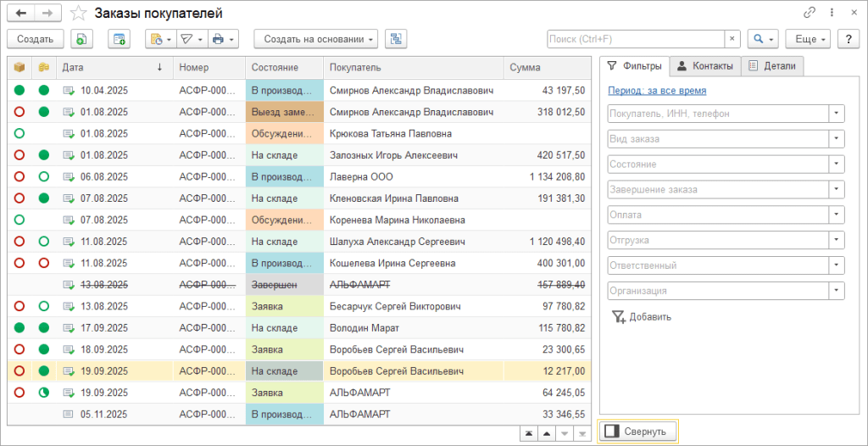Collapse the side panel with Свернуть
The image size is (868, 446).
pyautogui.click(x=638, y=432)
